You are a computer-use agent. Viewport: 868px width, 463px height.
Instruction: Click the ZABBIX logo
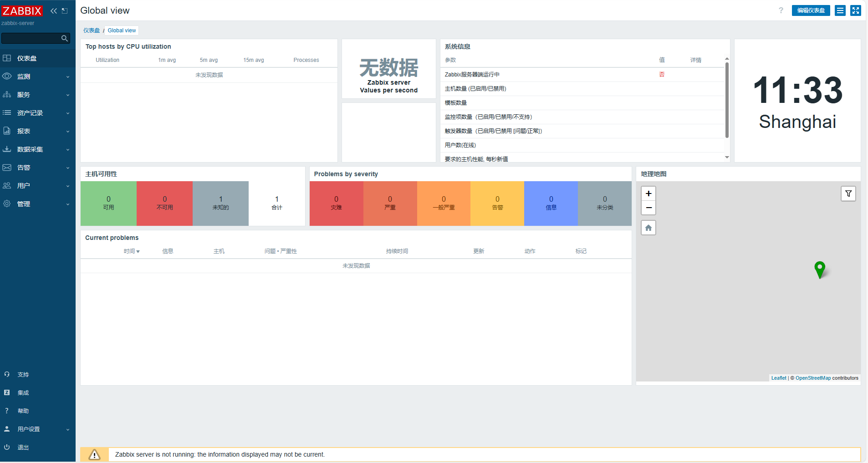click(x=21, y=10)
